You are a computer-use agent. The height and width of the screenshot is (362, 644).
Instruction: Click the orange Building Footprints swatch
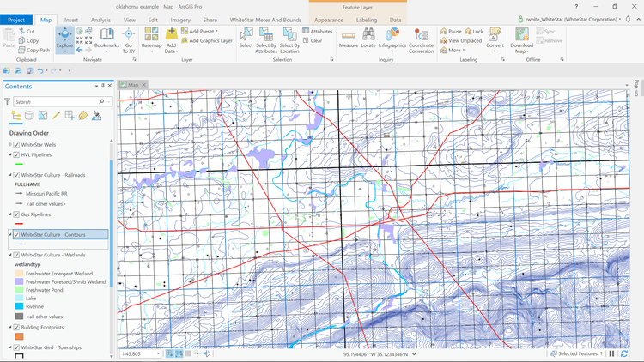[19, 336]
